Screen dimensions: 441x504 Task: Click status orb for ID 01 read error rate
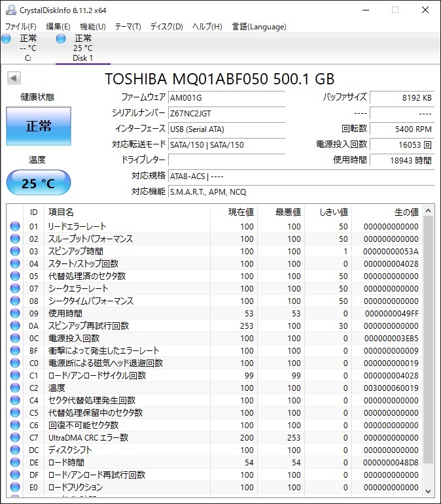[x=15, y=226]
